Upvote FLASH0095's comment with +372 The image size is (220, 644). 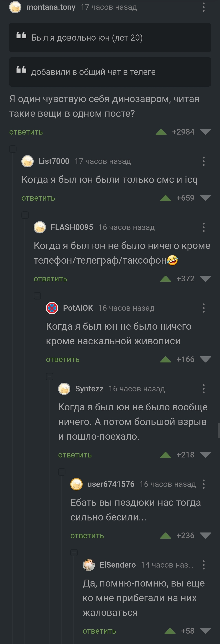[x=166, y=279]
